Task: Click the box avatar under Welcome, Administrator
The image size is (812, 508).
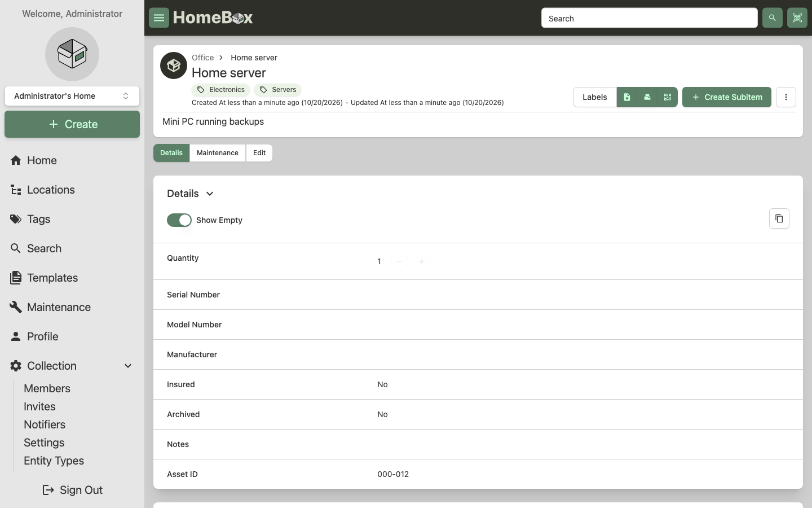Action: pyautogui.click(x=72, y=54)
